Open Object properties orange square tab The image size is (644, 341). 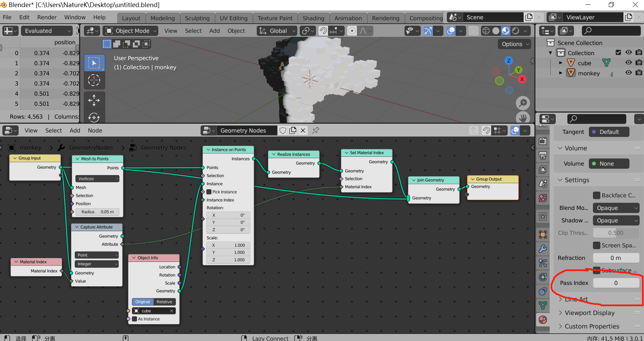(x=543, y=235)
